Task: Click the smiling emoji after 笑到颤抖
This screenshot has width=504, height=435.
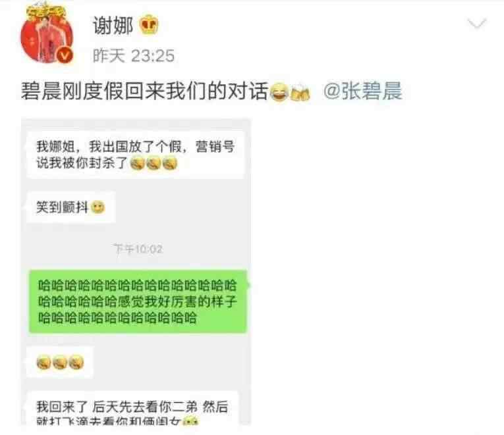Action: [98, 207]
